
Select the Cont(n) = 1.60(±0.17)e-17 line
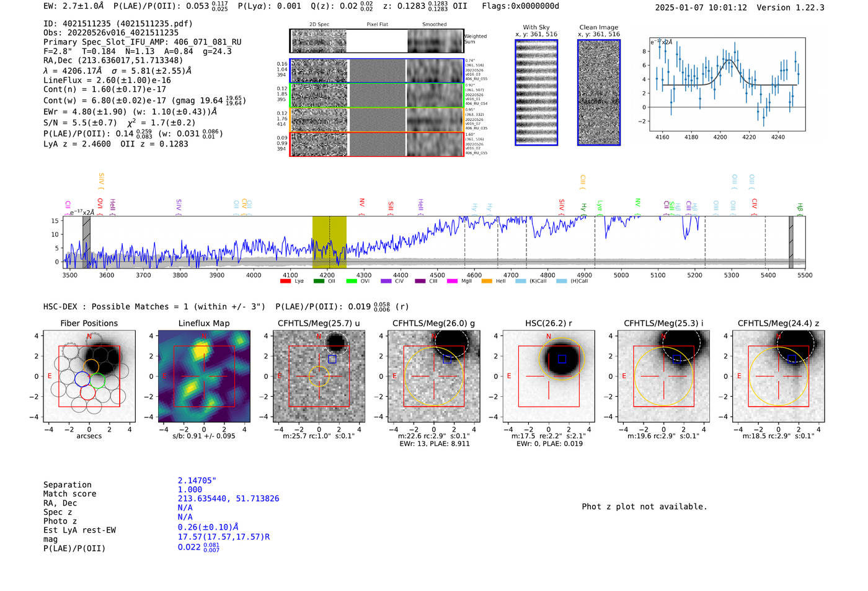tap(105, 89)
